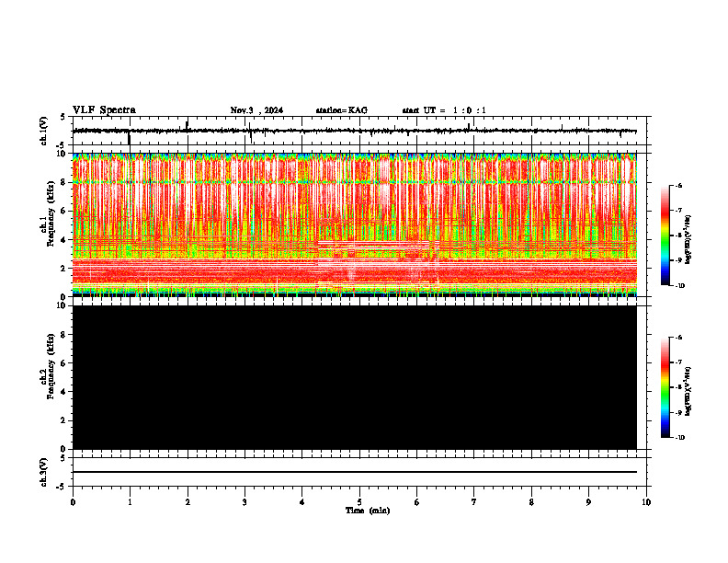Click the ch.1 voltage waveform trace

pos(355,131)
